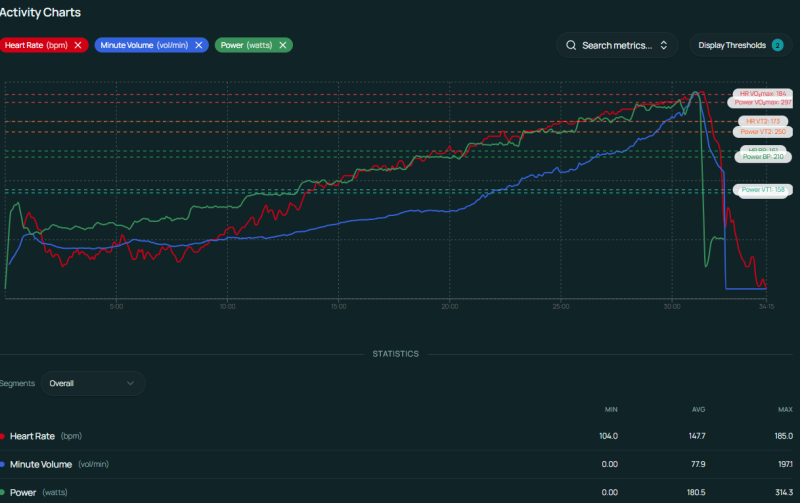Image resolution: width=800 pixels, height=503 pixels.
Task: Click the 5:00 time axis label
Action: (116, 307)
